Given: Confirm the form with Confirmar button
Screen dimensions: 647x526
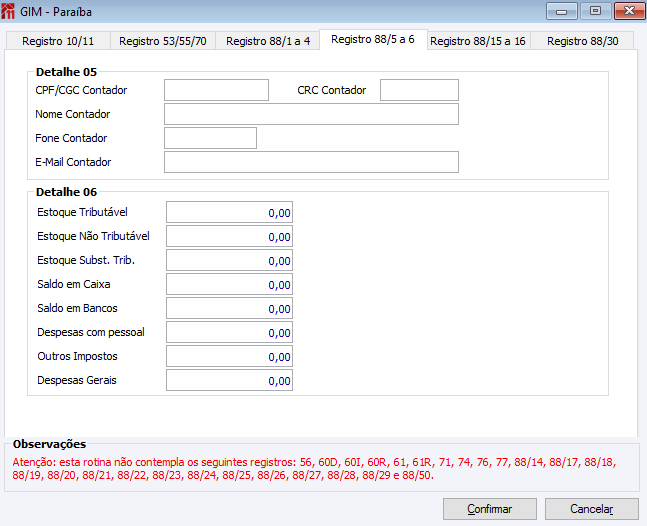Looking at the screenshot, I should tap(490, 509).
